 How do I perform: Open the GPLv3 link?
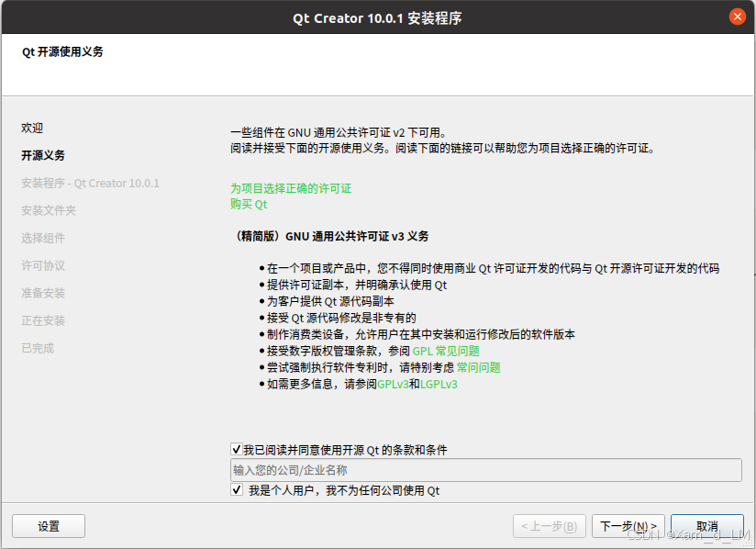[393, 385]
